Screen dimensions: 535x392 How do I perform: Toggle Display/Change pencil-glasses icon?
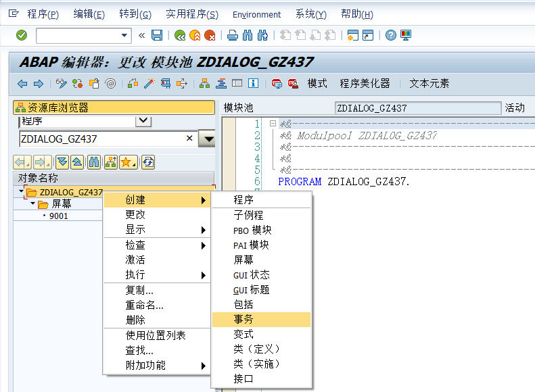(x=62, y=84)
